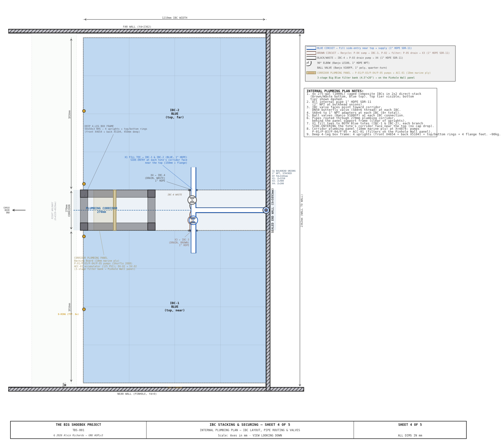Screen dimensions: 504x443
Task: Click the D-ring next to 'D-RING (TYP. 8x)' label
Action: pos(84,309)
